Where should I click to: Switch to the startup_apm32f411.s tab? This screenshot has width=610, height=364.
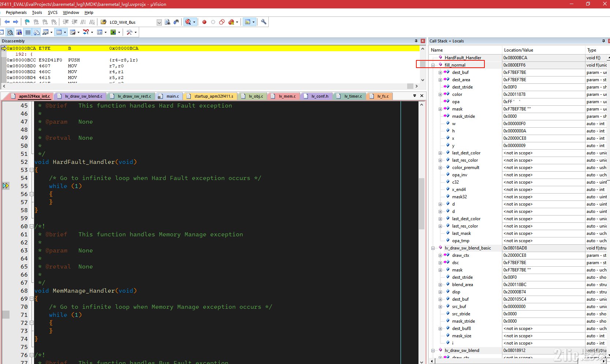point(210,96)
